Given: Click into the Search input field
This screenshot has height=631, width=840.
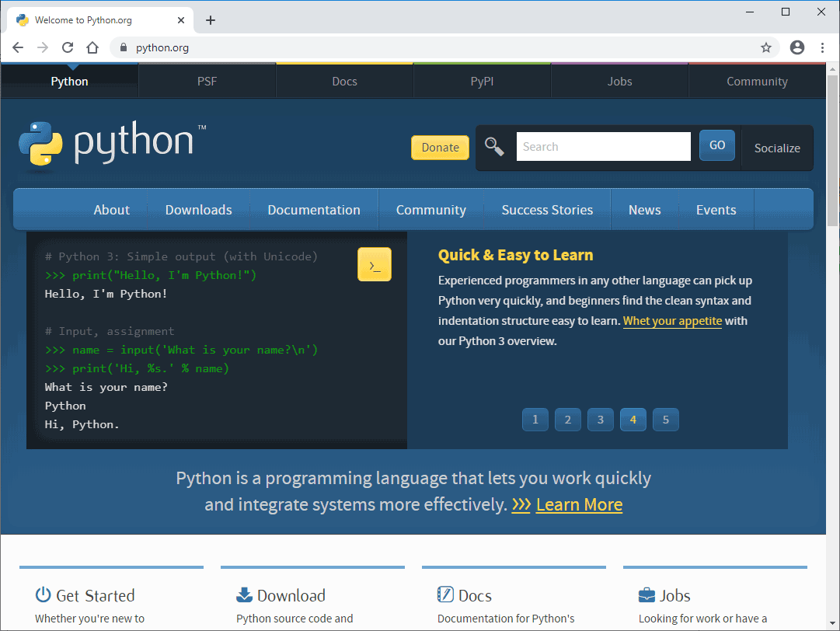Looking at the screenshot, I should click(x=604, y=146).
